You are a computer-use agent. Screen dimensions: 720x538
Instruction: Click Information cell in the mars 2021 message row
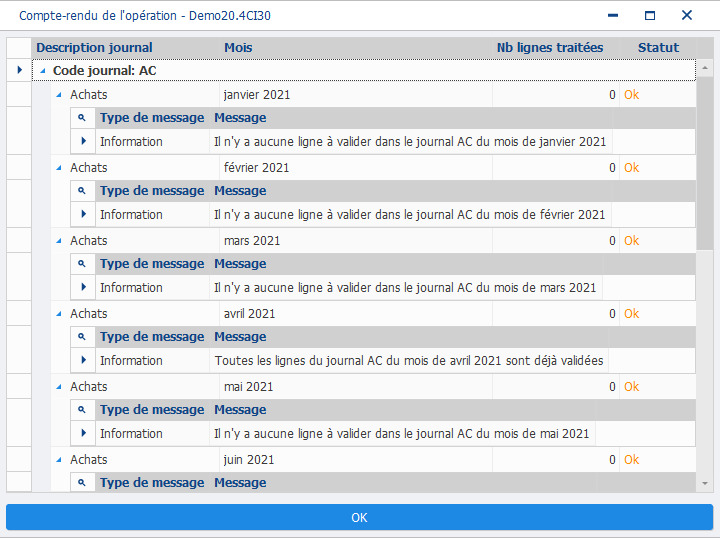[152, 288]
